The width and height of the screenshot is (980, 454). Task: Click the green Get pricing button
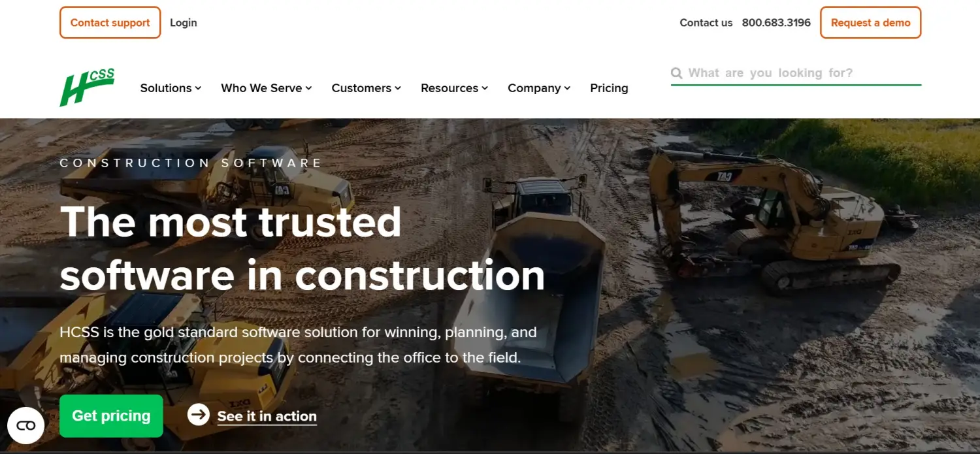coord(111,415)
